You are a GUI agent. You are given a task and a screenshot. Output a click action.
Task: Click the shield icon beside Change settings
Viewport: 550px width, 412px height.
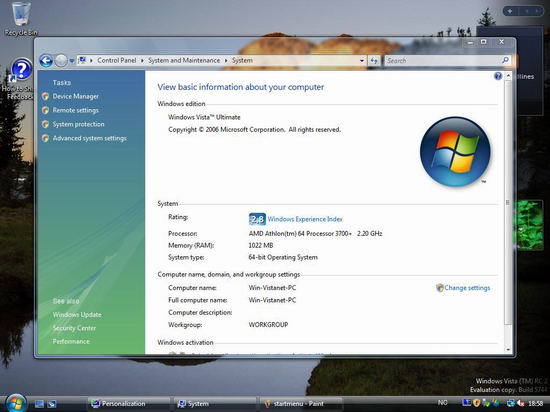pos(440,288)
